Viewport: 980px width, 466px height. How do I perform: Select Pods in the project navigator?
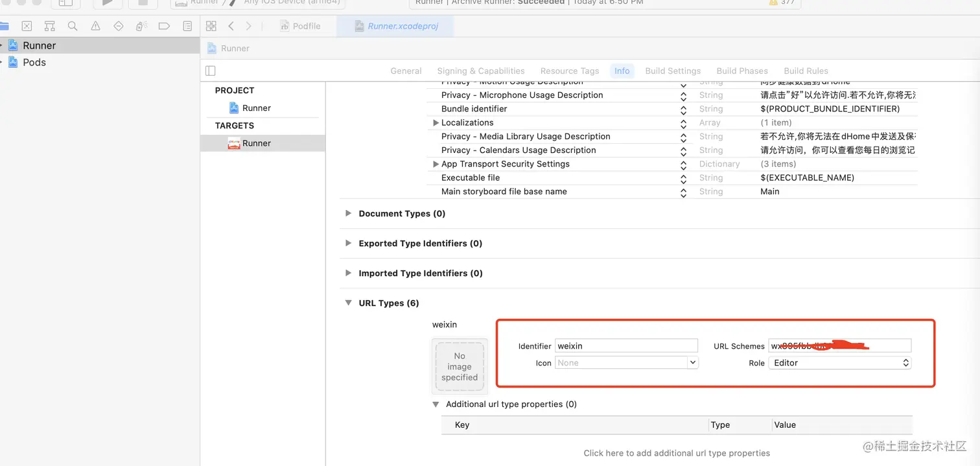100,62
